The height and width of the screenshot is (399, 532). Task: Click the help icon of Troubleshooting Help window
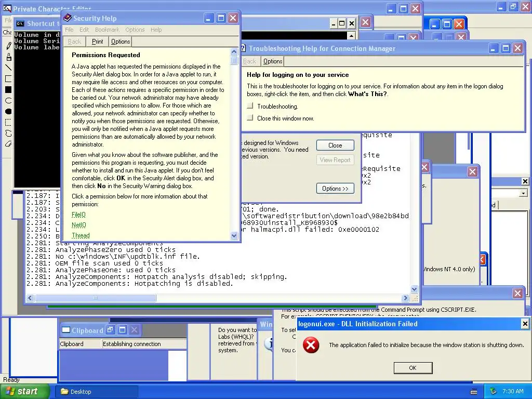(x=243, y=48)
